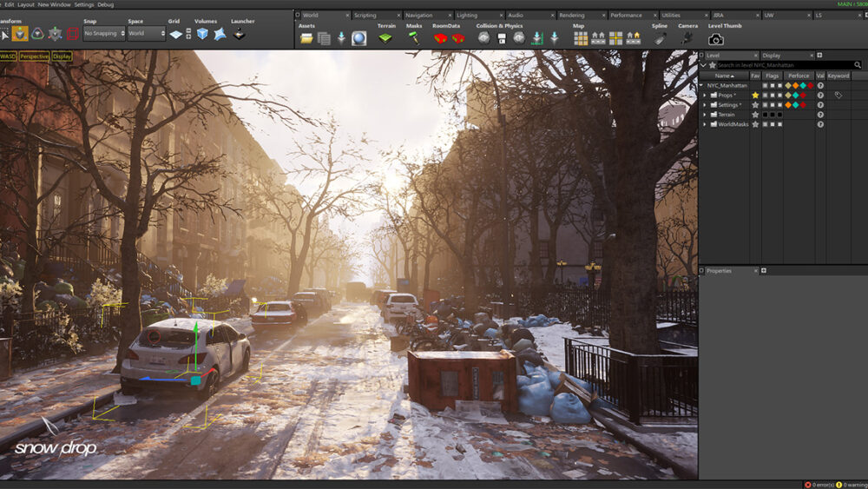The height and width of the screenshot is (489, 868).
Task: Click the red Perforce diamond on Props row
Action: (803, 96)
